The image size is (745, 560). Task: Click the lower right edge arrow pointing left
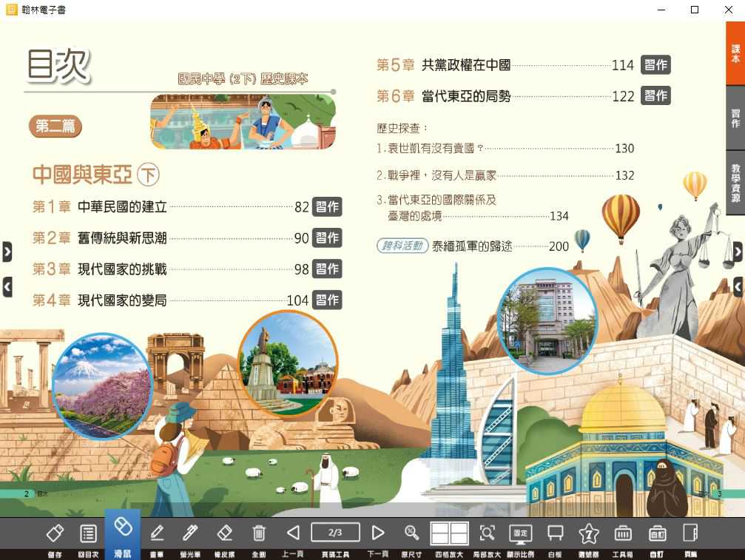738,287
